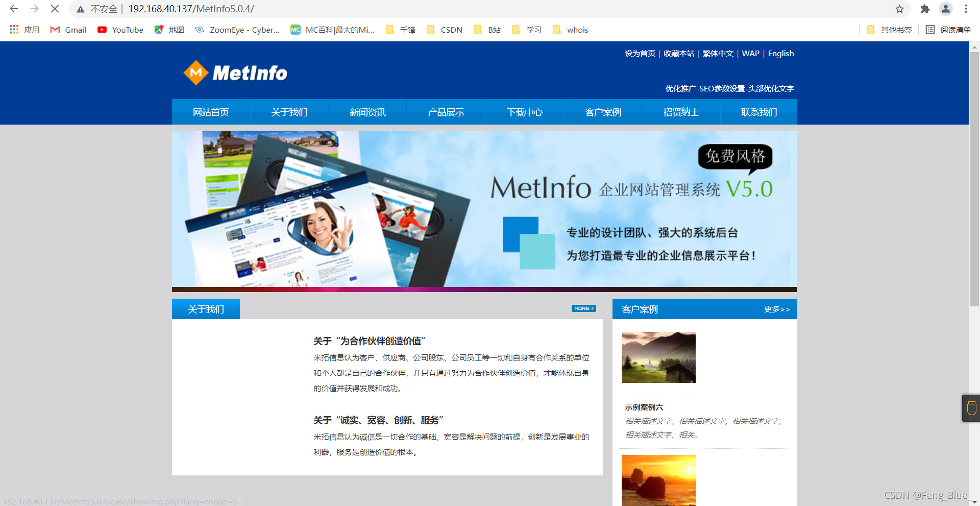
Task: Open the 学习 bookmark folder
Action: pyautogui.click(x=527, y=30)
